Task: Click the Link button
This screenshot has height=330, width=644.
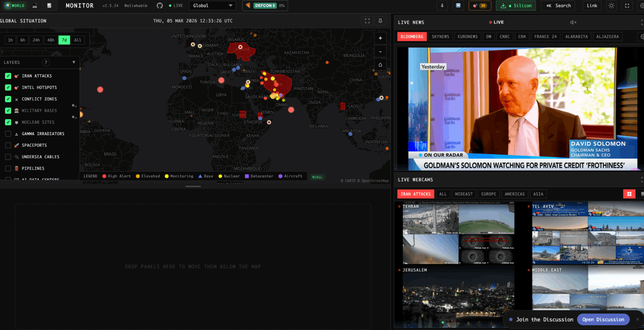Action: pos(592,5)
